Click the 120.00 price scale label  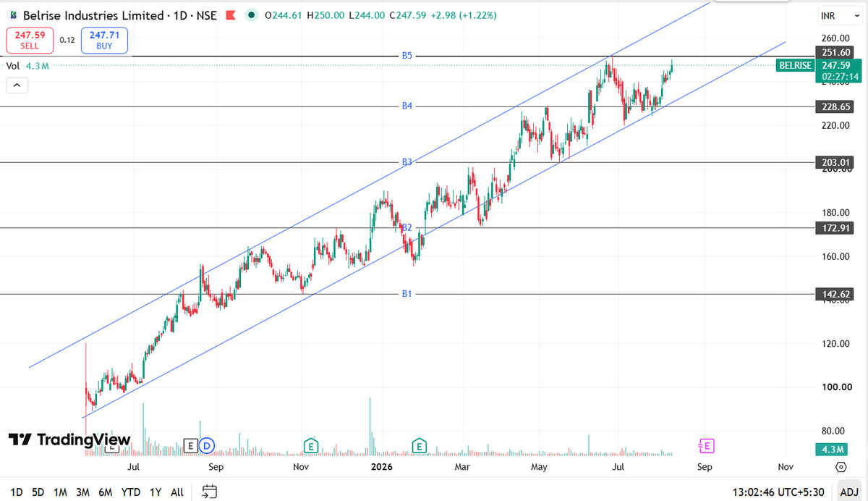click(x=837, y=343)
